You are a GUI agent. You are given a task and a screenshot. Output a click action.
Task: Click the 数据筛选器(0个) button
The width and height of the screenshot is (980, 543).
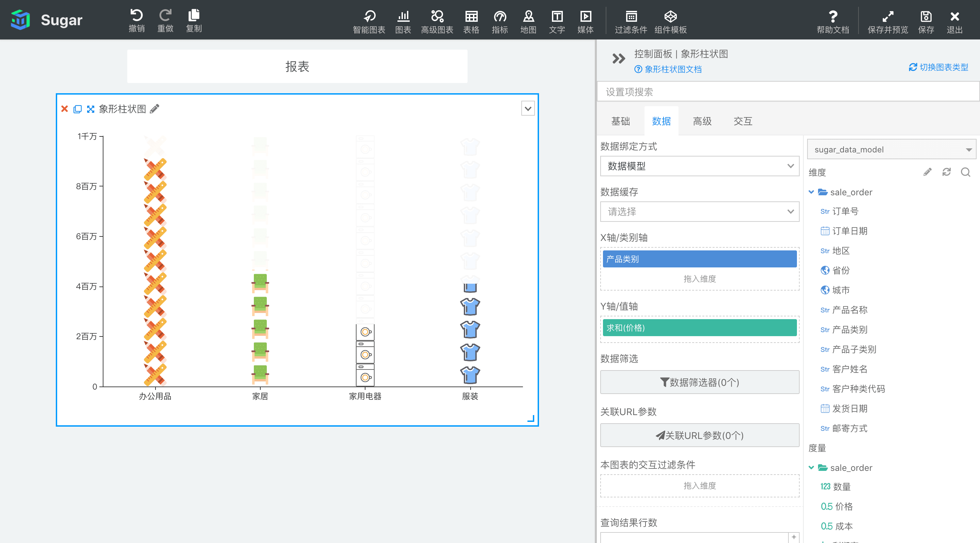pos(700,382)
